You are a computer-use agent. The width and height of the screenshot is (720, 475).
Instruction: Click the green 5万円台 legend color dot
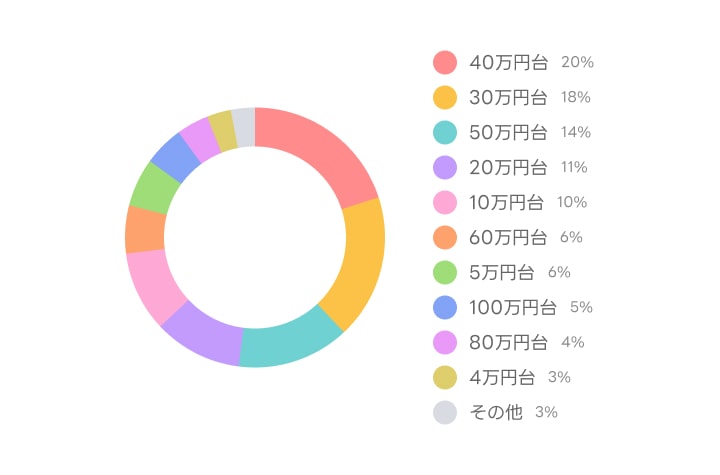(x=445, y=272)
